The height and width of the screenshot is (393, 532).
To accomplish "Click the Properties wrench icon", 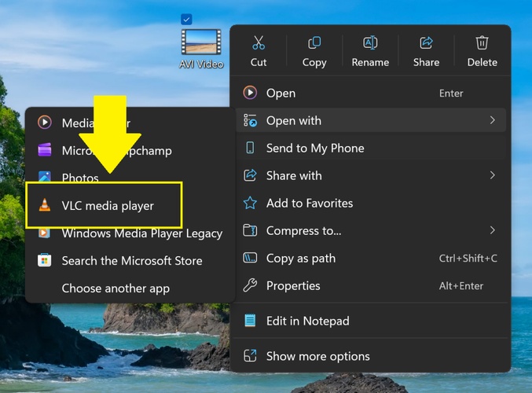I will pos(250,285).
